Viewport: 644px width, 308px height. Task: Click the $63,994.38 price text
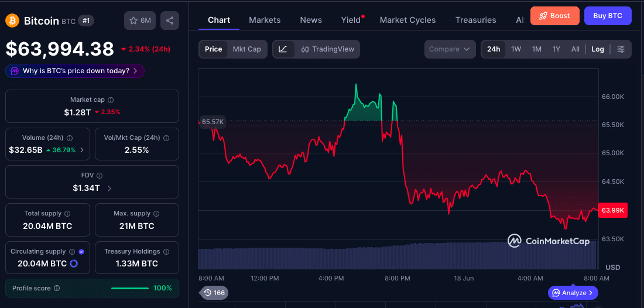coord(60,49)
